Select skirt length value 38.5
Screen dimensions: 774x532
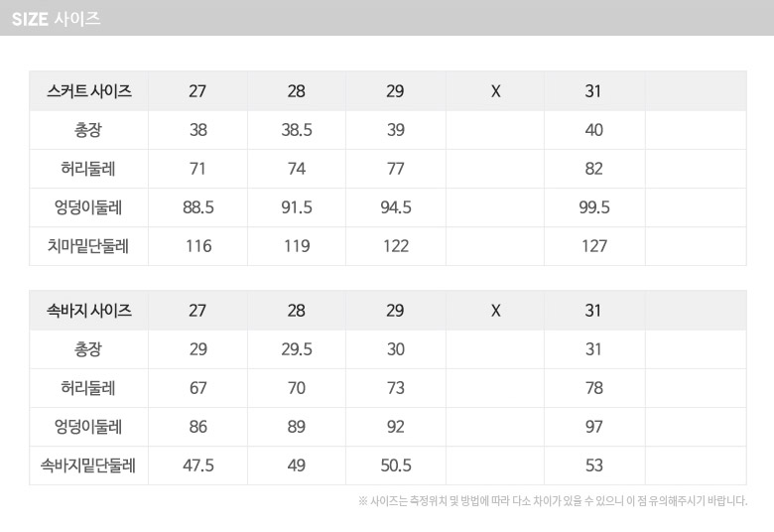coord(297,130)
